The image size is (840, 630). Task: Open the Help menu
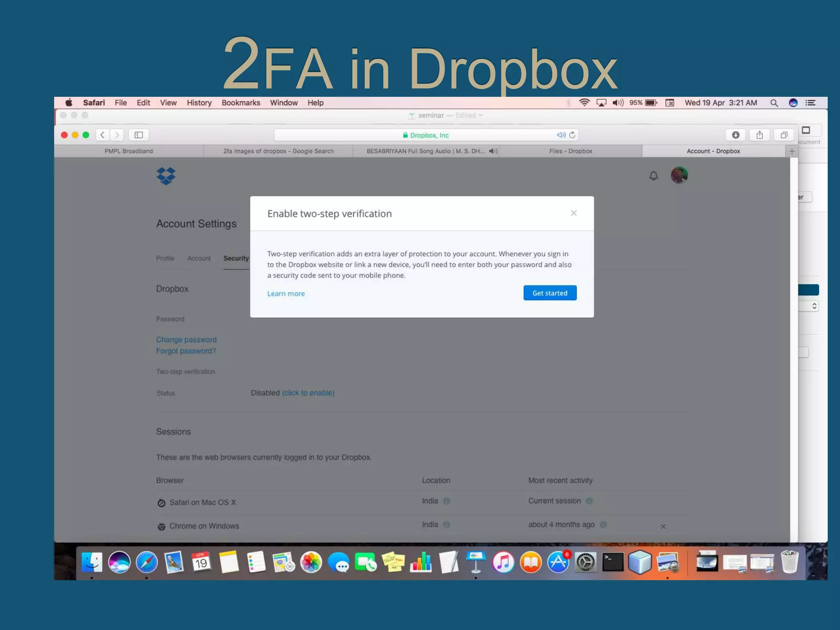pyautogui.click(x=315, y=103)
